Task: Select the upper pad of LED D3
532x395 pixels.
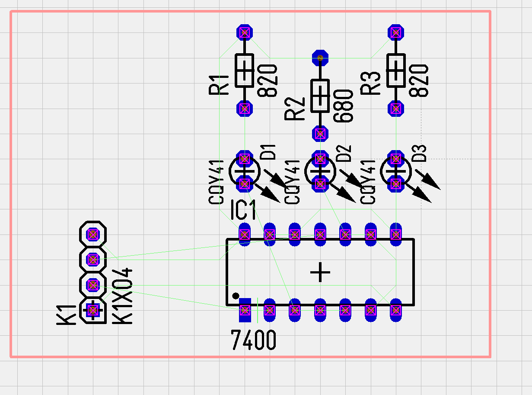Action: tap(395, 158)
